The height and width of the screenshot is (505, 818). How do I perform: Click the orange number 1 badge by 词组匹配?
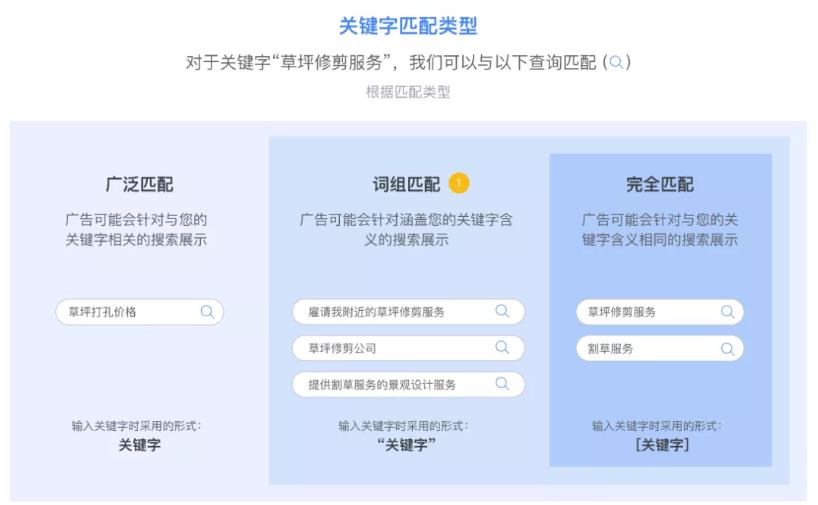pos(459,183)
